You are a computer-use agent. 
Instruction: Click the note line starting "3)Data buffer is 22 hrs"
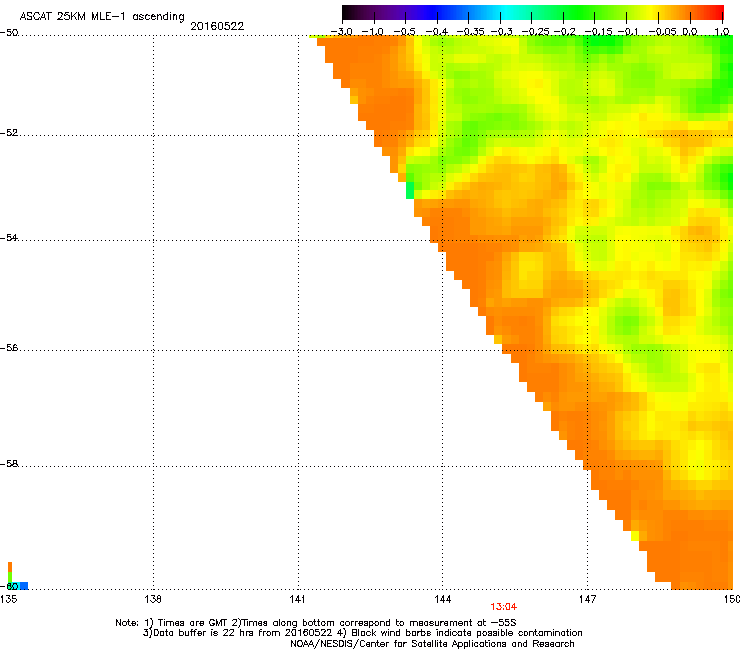(x=362, y=633)
